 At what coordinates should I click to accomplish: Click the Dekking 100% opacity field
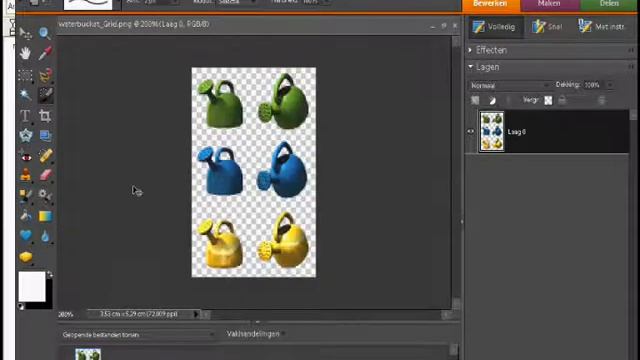tap(593, 85)
